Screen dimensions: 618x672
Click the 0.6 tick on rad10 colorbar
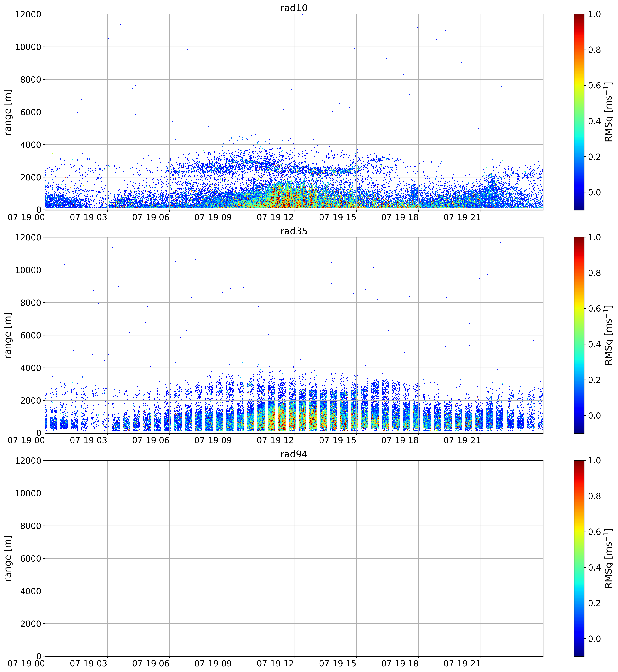(x=594, y=85)
